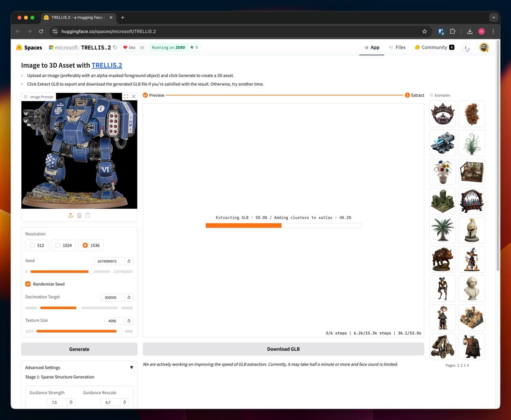Select the sci-fi tank example thumbnail
The image size is (511, 420).
442,143
